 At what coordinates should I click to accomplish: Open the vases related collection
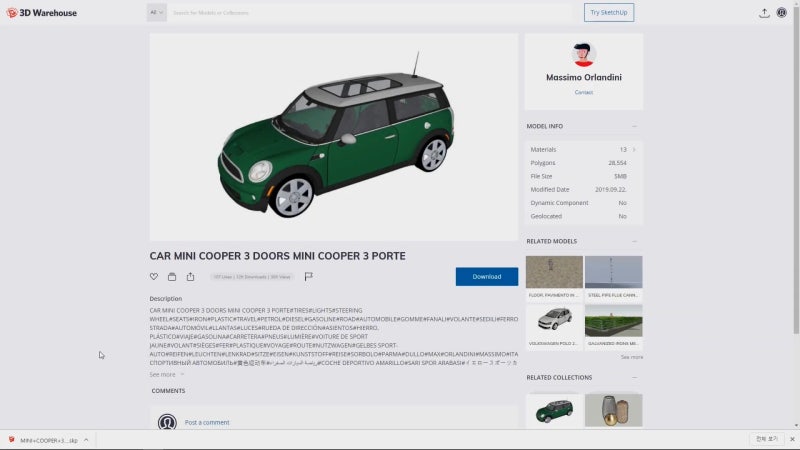(x=613, y=410)
